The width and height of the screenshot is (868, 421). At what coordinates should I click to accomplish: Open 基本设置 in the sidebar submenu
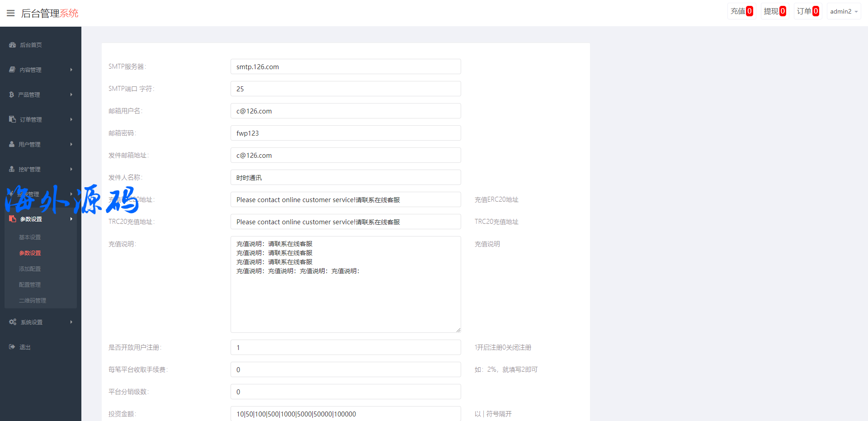[x=30, y=237]
